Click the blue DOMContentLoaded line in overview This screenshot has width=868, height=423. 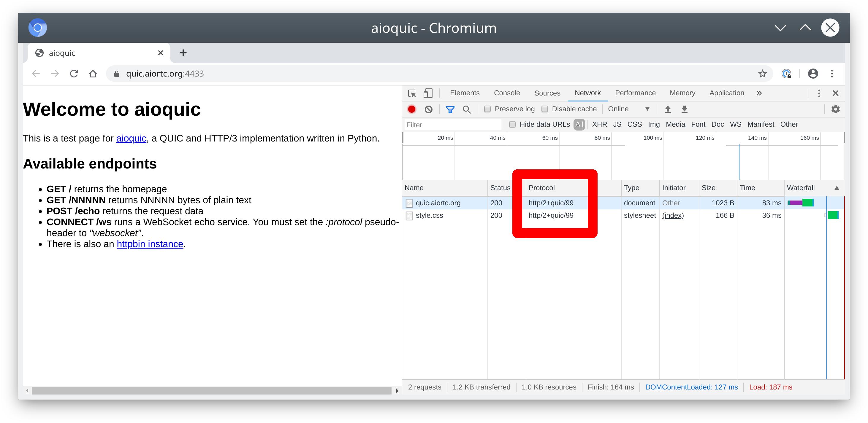click(739, 162)
